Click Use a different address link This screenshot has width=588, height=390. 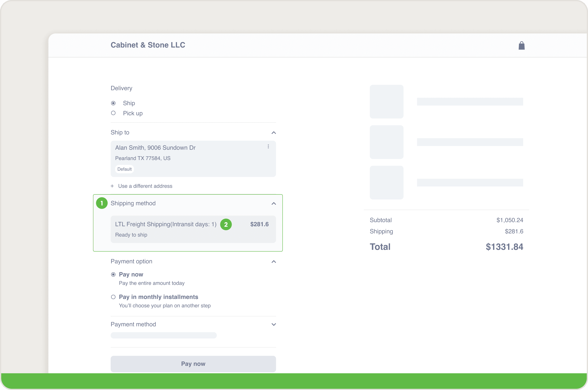tap(145, 186)
